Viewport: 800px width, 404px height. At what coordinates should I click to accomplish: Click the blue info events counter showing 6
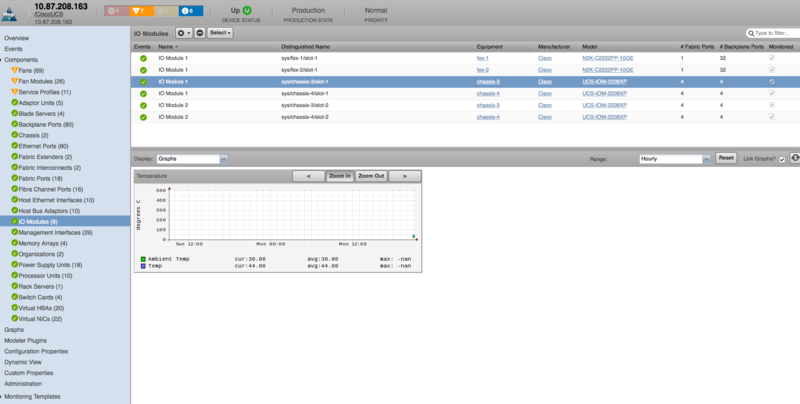click(x=191, y=11)
